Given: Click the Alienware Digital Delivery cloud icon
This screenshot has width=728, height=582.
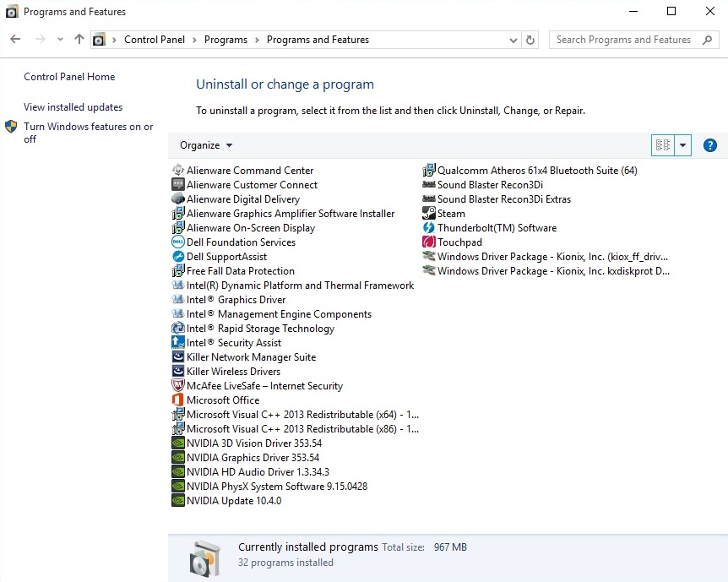Looking at the screenshot, I should (x=178, y=199).
